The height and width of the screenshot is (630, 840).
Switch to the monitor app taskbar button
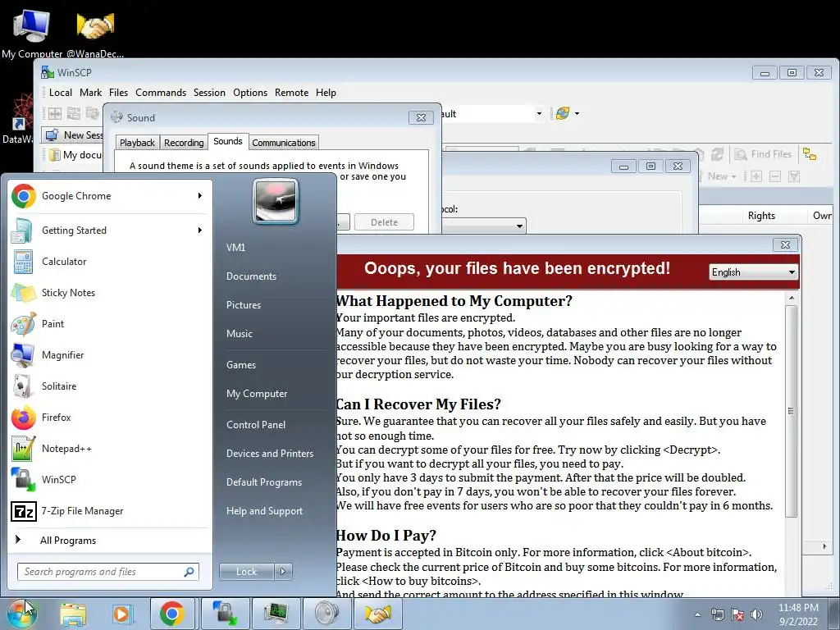tap(276, 614)
